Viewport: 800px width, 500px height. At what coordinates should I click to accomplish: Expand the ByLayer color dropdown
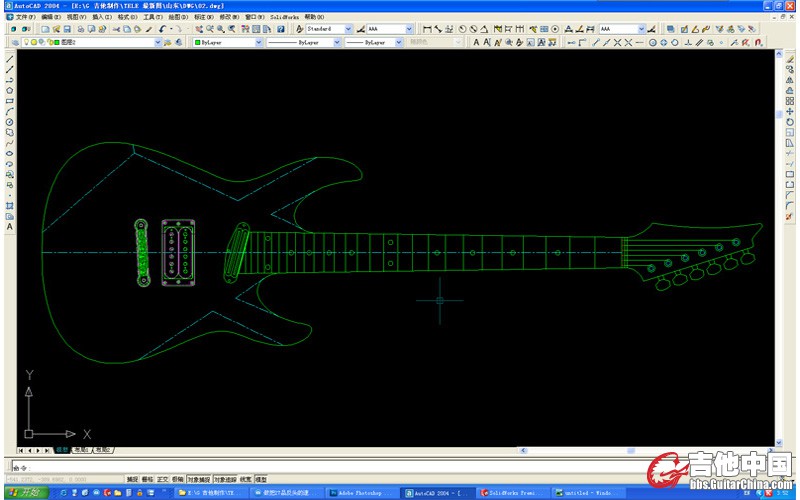[x=259, y=43]
